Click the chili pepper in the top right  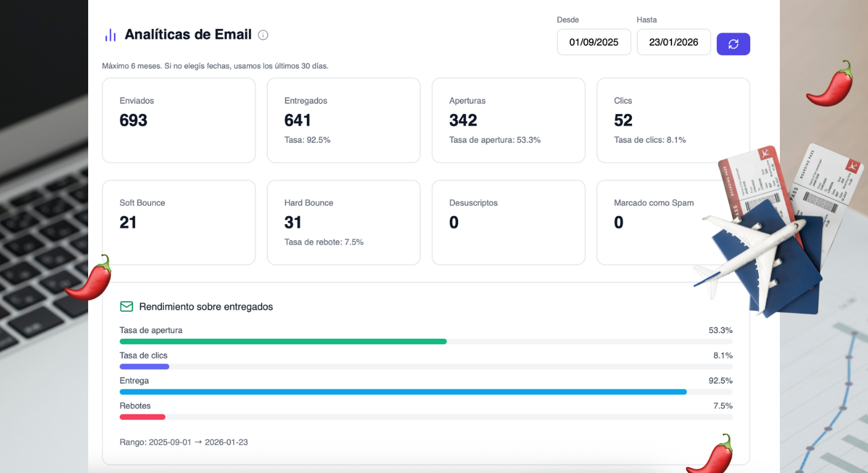(831, 84)
